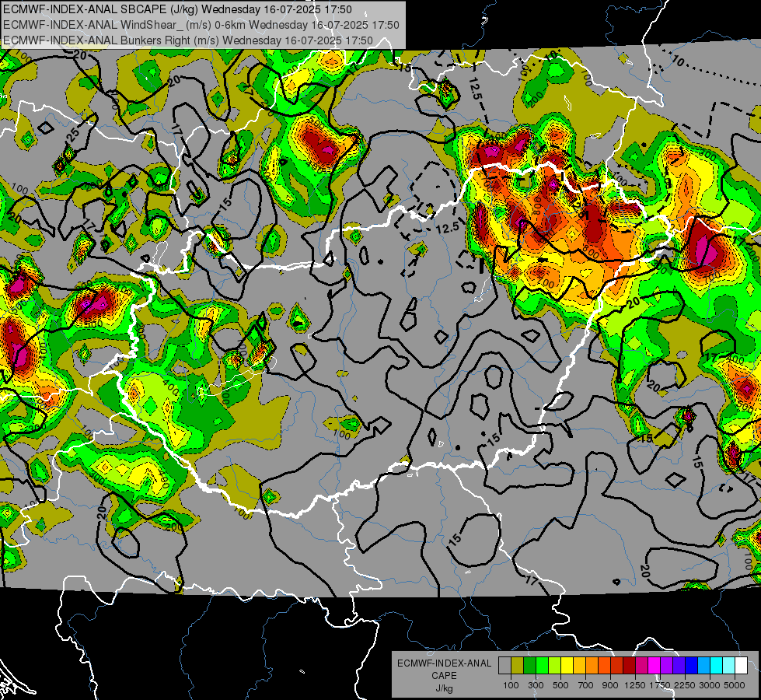Select the dark red legend swatch
The height and width of the screenshot is (700, 761).
point(629,666)
